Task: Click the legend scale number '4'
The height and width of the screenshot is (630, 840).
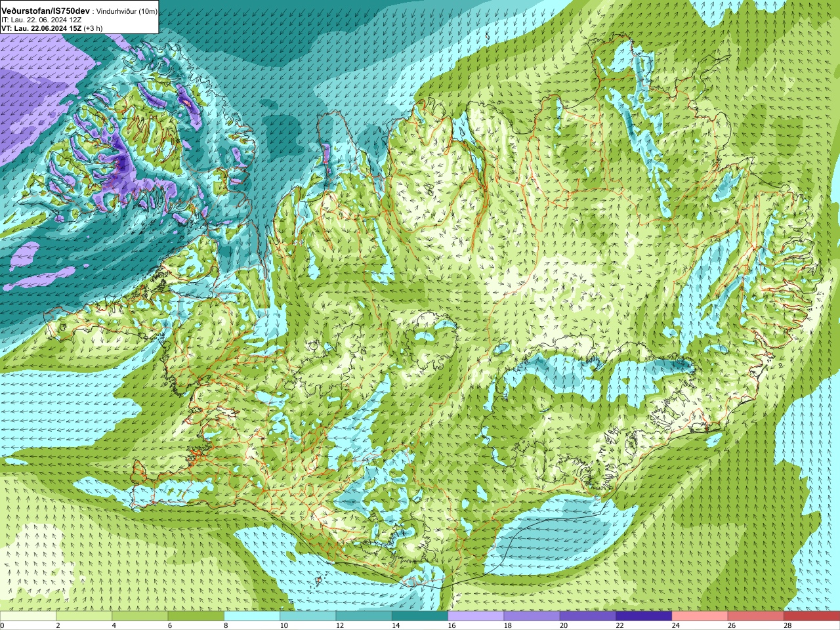Action: click(x=114, y=625)
